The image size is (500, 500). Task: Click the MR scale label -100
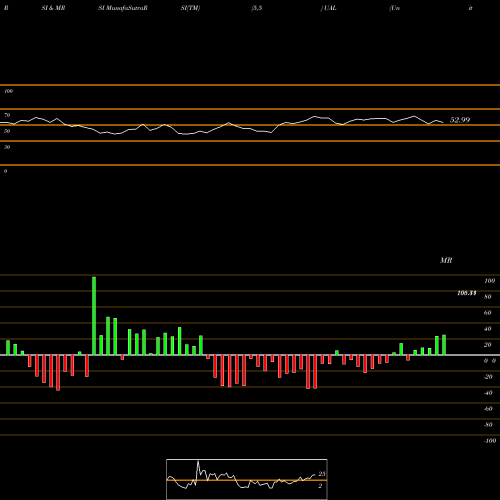(x=490, y=441)
